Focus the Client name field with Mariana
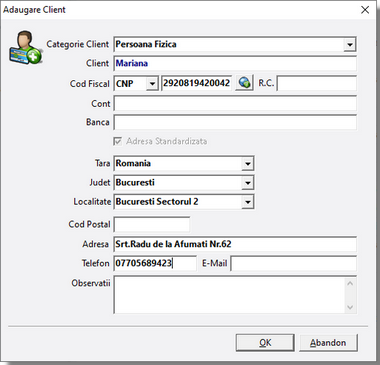The image size is (380, 365). [x=235, y=63]
